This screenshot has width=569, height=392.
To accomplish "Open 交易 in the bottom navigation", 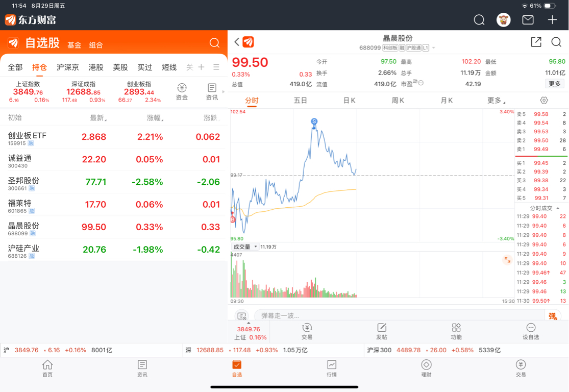I will pos(521,369).
